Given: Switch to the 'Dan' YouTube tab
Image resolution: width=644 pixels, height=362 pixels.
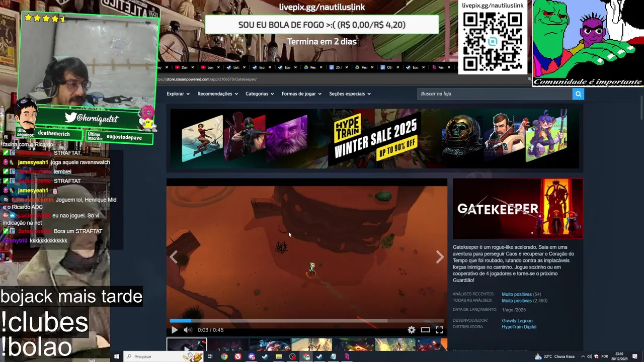Looking at the screenshot, I should pos(181,67).
